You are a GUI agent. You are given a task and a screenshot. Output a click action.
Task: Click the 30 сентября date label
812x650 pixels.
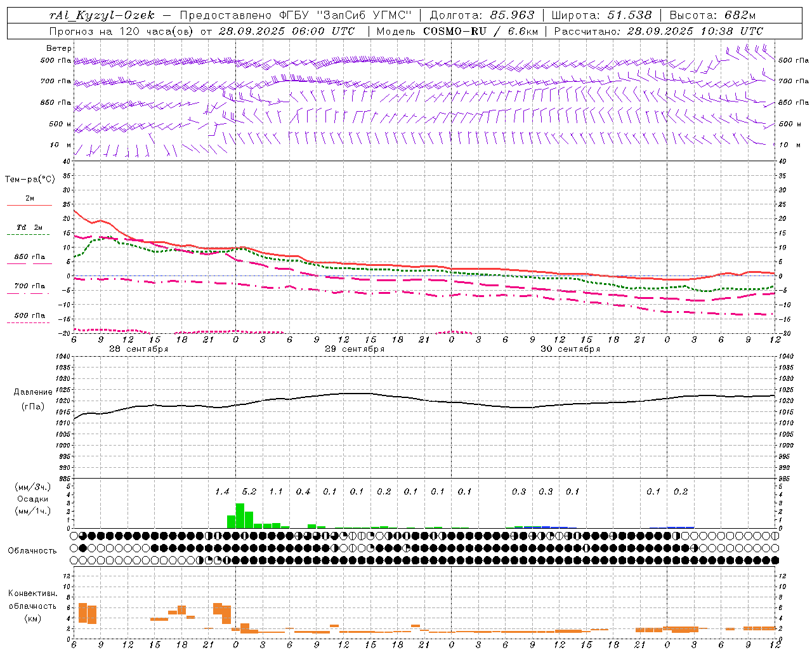point(570,349)
